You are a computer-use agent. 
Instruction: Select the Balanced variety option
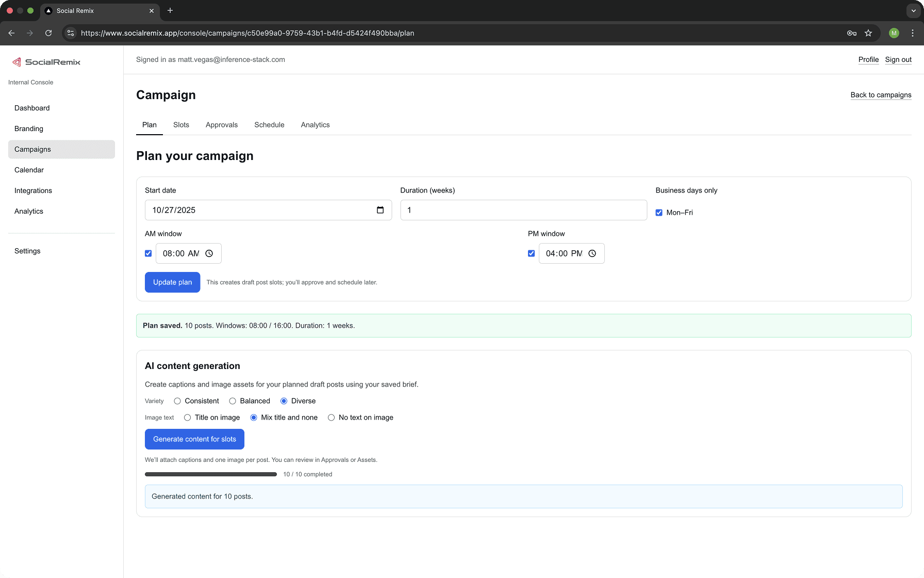[x=233, y=401]
